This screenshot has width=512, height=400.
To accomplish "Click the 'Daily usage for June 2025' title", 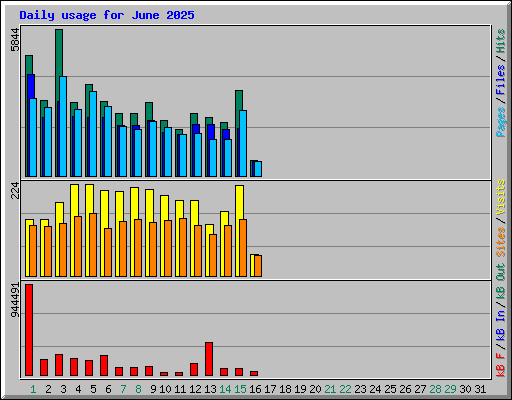I will tap(107, 15).
